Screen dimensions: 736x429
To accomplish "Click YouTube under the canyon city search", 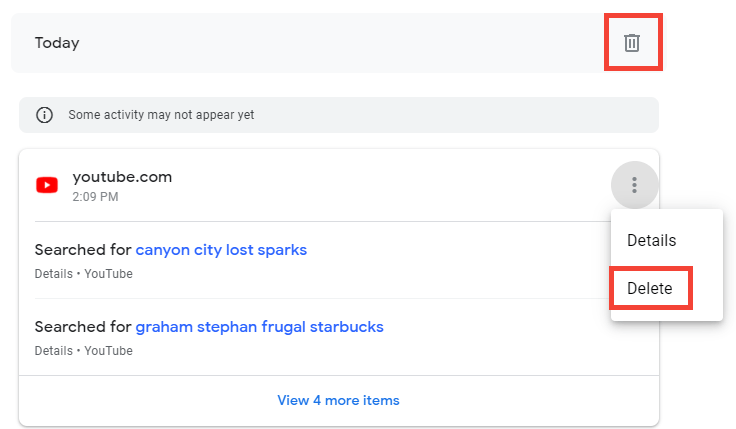I will [109, 274].
